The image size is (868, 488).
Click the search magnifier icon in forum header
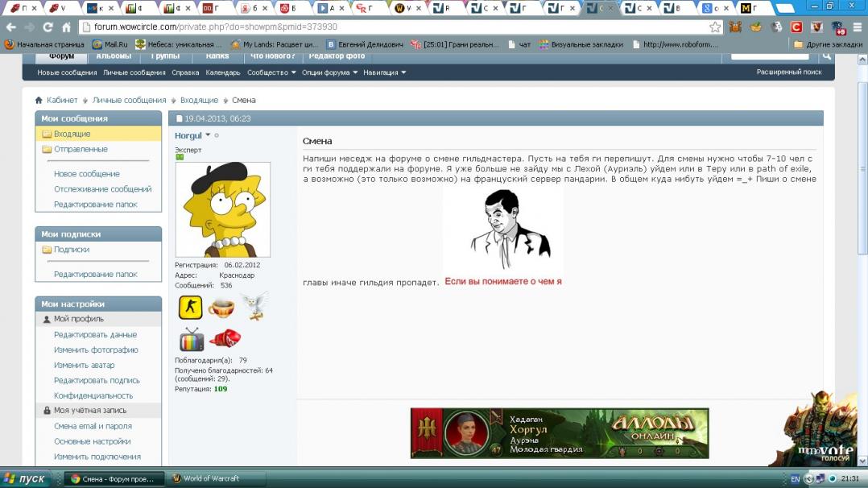826,56
